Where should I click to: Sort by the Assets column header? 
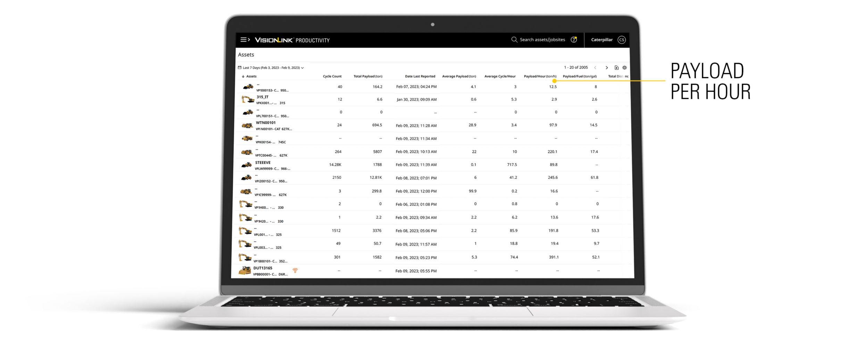pos(251,76)
